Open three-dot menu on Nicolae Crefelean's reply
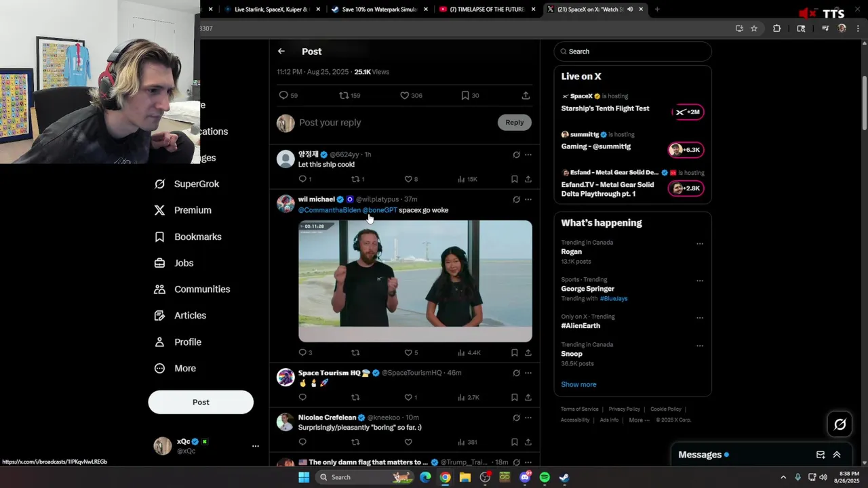The image size is (868, 488). pyautogui.click(x=528, y=418)
